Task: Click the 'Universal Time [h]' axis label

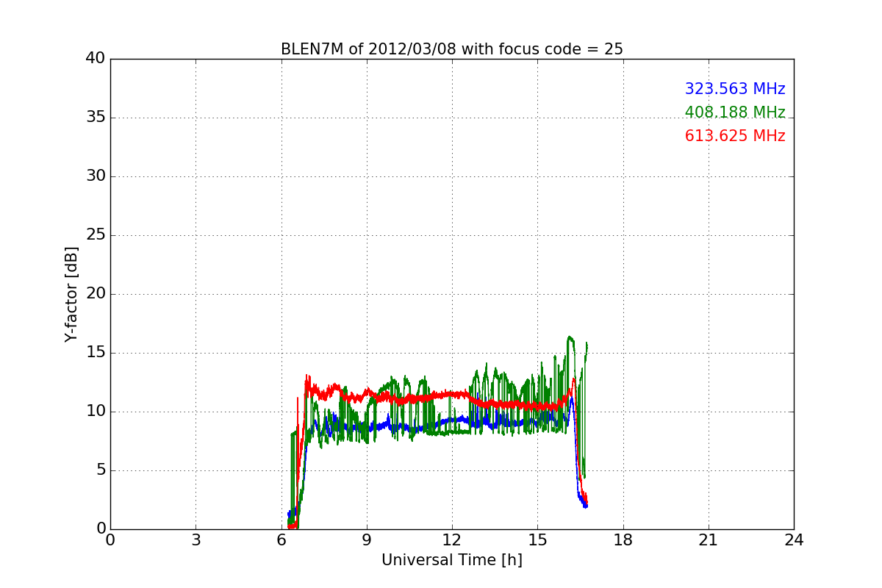Action: tap(452, 560)
